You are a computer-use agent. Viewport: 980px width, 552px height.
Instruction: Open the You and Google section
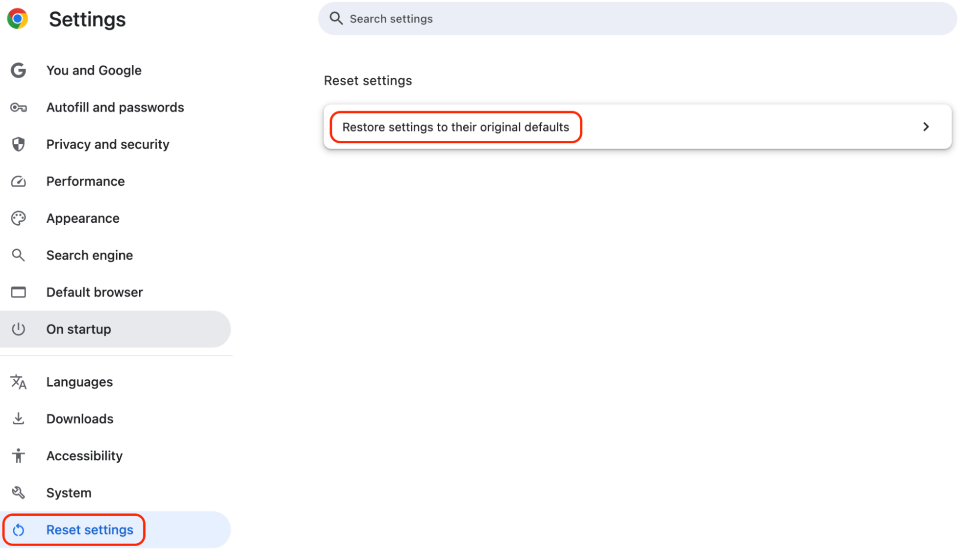coord(94,70)
